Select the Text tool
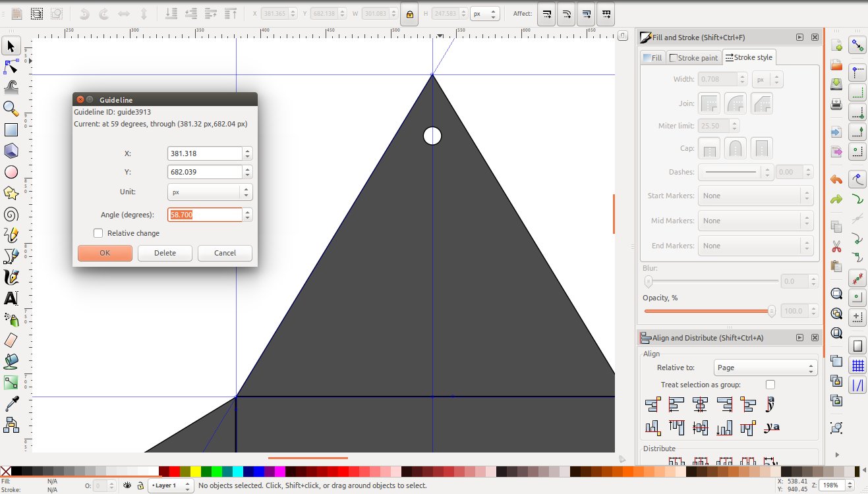Viewport: 868px width, 494px height. click(11, 298)
